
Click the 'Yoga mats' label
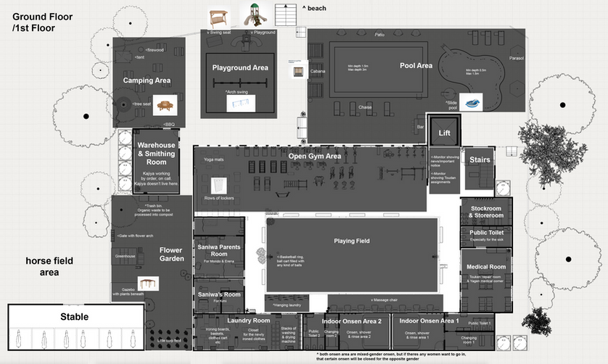coord(213,160)
